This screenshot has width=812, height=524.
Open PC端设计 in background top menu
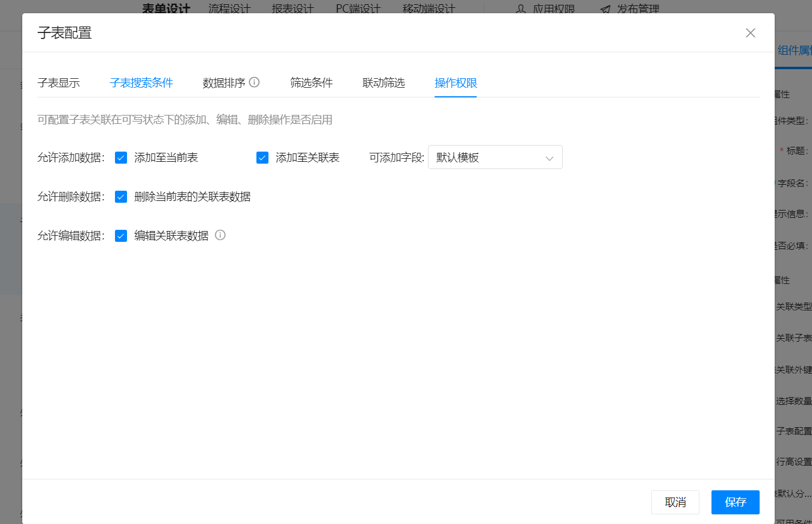358,8
